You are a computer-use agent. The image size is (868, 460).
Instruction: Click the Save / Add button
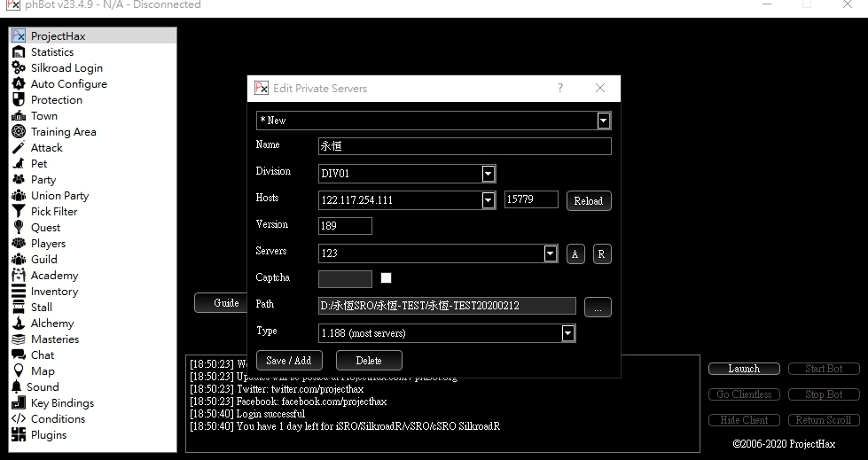pos(289,361)
